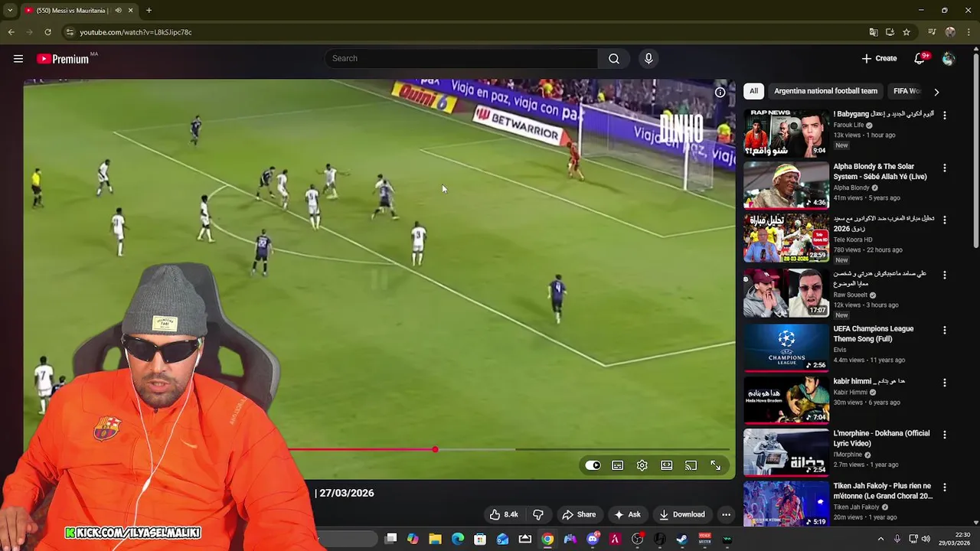Cast video using Play on TV icon
Image resolution: width=980 pixels, height=551 pixels.
691,465
